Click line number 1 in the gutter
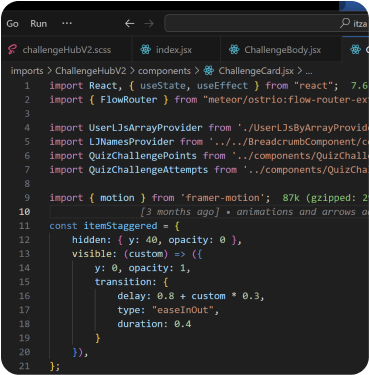Screen dimensions: 369x375 (27, 86)
